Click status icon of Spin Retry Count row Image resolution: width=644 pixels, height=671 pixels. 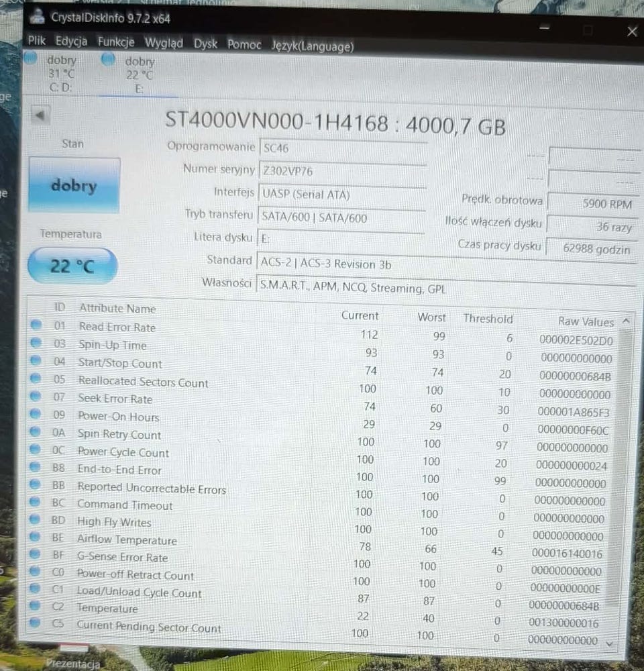[35, 431]
